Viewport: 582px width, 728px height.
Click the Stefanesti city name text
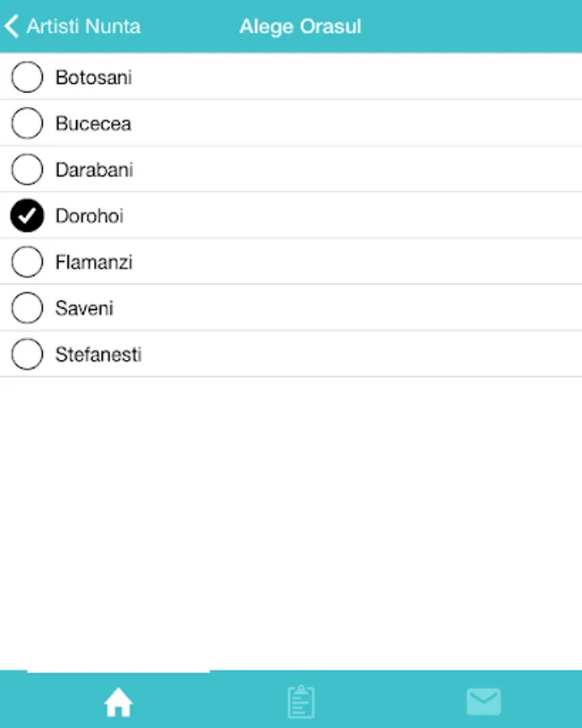98,354
